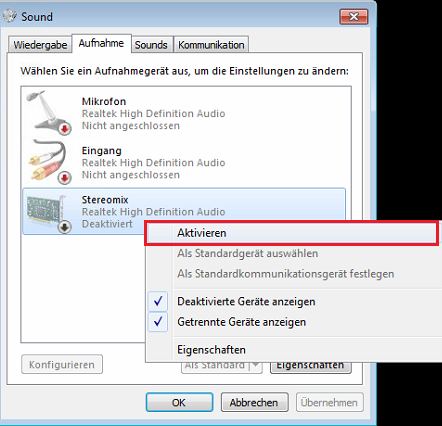Click the Abbrechen button
The height and width of the screenshot is (426, 442).
pos(254,402)
